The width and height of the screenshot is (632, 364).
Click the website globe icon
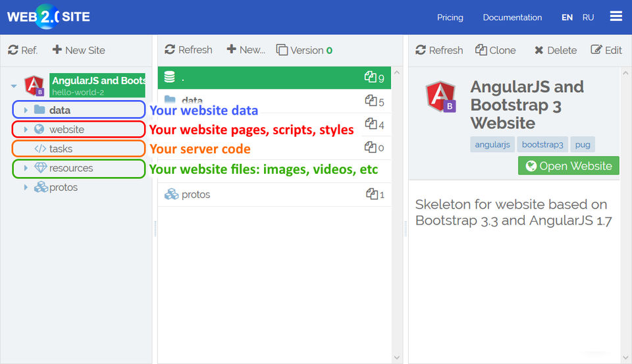pyautogui.click(x=39, y=129)
